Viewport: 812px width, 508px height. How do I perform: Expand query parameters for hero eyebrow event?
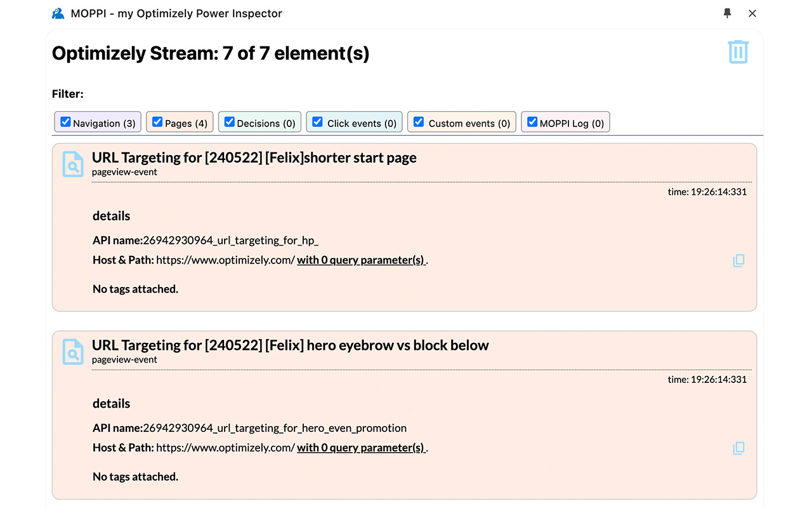(x=362, y=448)
